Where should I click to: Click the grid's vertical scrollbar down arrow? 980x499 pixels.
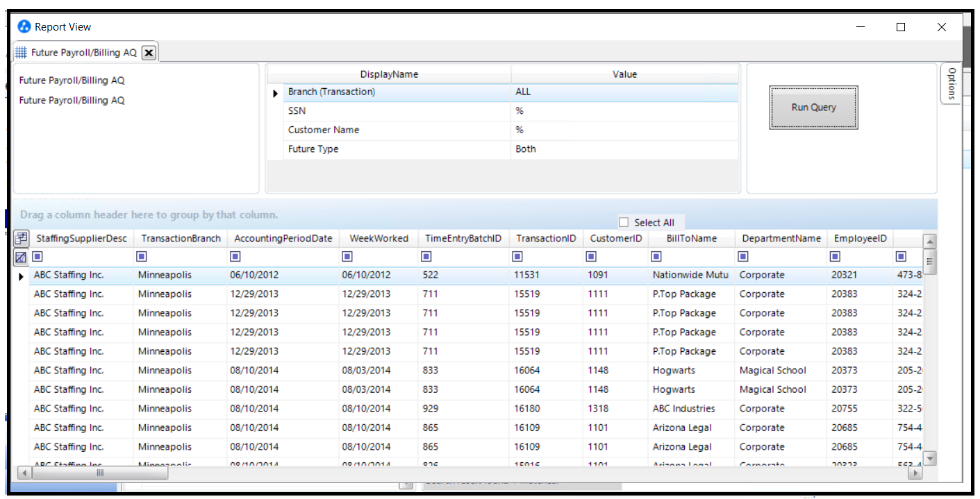(x=930, y=457)
